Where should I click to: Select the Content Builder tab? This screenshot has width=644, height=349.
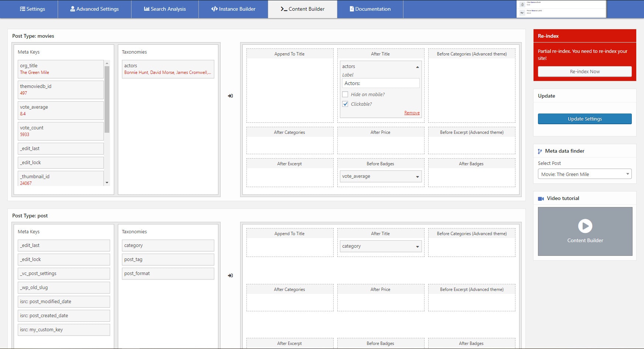pos(303,9)
